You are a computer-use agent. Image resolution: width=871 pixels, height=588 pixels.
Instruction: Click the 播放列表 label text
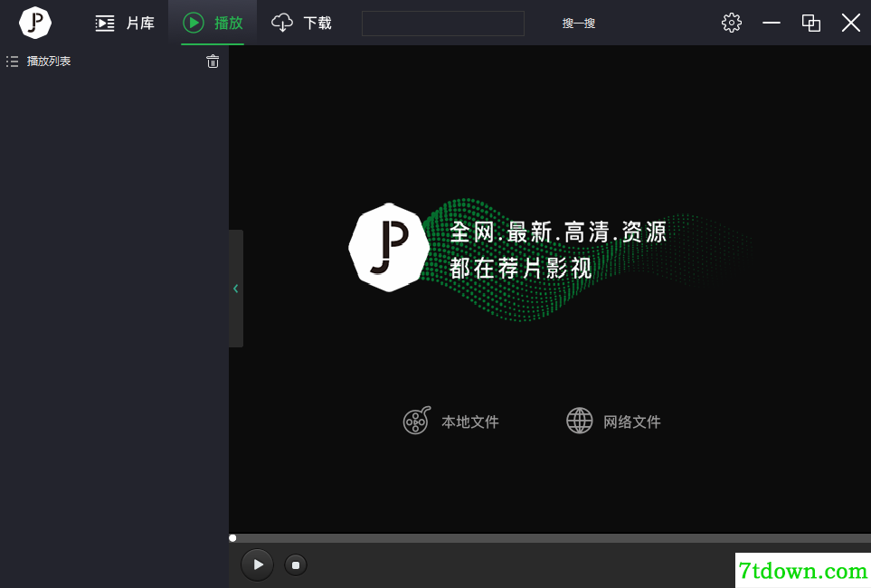[49, 62]
